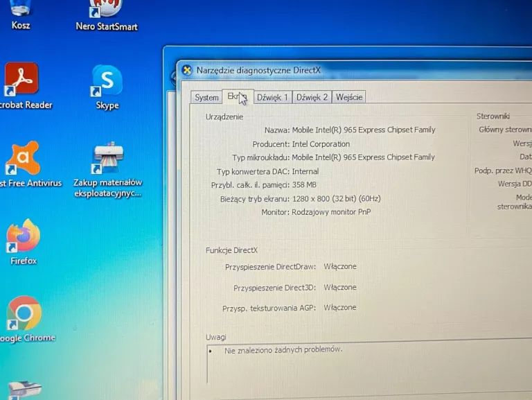Select the Acrobat Reader desktop icon
532x400 pixels.
[x=22, y=86]
